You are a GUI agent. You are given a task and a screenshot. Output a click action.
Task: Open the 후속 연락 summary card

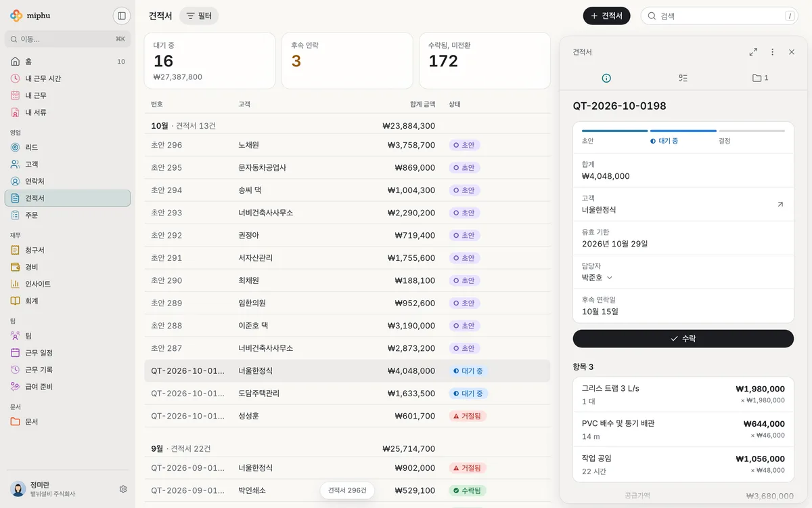coord(347,60)
